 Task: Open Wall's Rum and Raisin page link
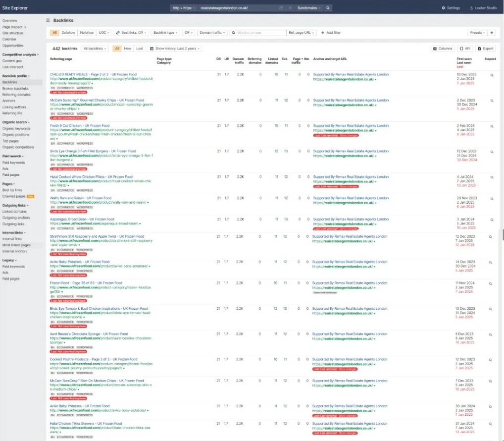point(80,198)
